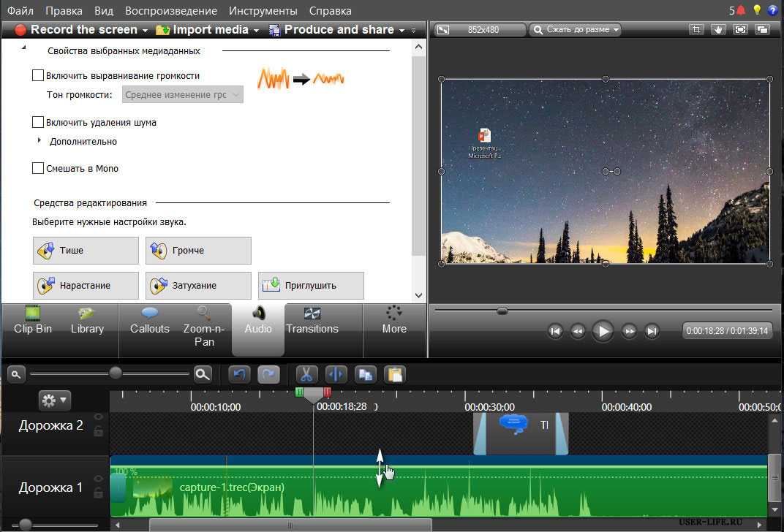
Task: Open the Тон громкости dropdown
Action: 183,94
